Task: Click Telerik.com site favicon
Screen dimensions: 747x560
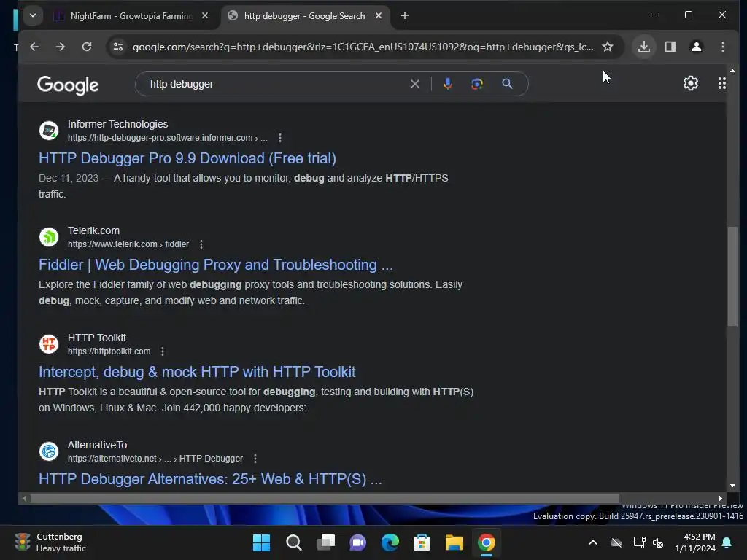Action: coord(49,237)
